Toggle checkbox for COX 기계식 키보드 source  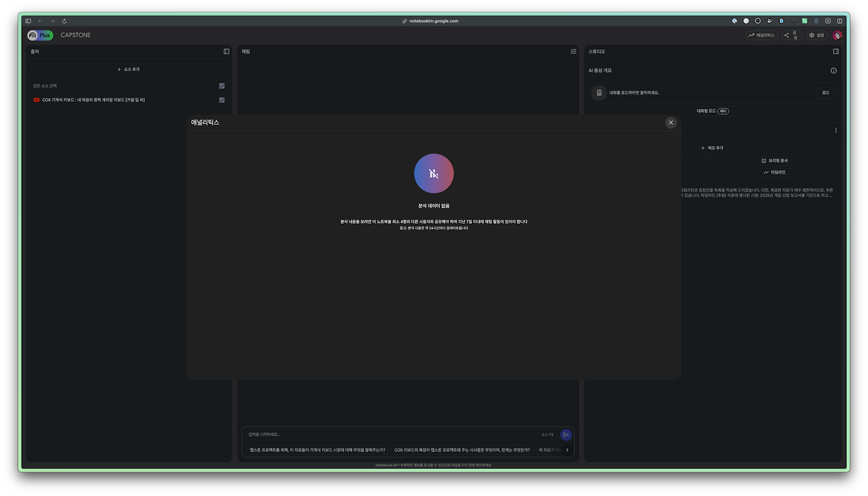click(222, 100)
